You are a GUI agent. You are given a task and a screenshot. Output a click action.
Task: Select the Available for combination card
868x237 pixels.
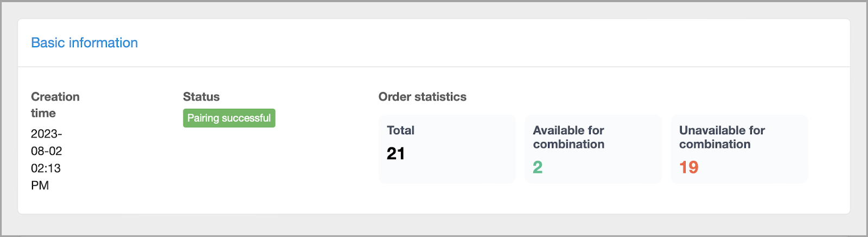coord(593,149)
